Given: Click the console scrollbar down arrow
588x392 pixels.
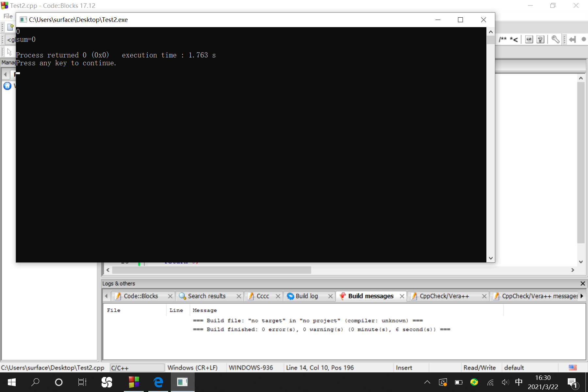Looking at the screenshot, I should click(491, 258).
